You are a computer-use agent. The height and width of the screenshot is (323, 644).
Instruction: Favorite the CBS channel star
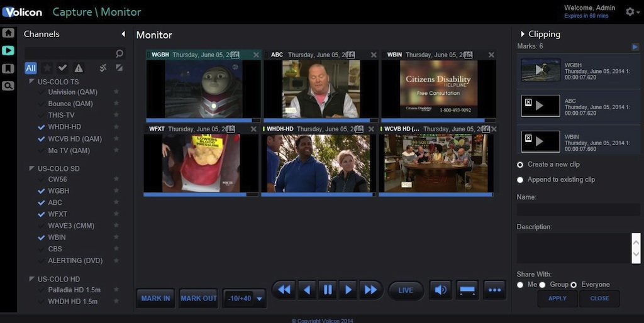[x=116, y=248]
